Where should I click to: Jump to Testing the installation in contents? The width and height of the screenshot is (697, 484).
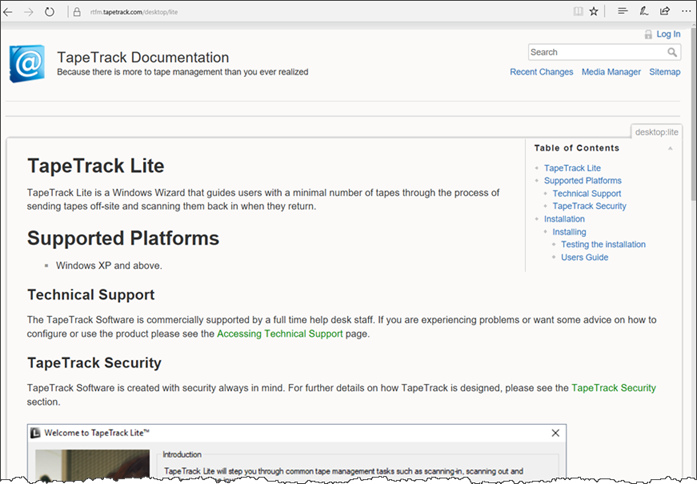603,244
